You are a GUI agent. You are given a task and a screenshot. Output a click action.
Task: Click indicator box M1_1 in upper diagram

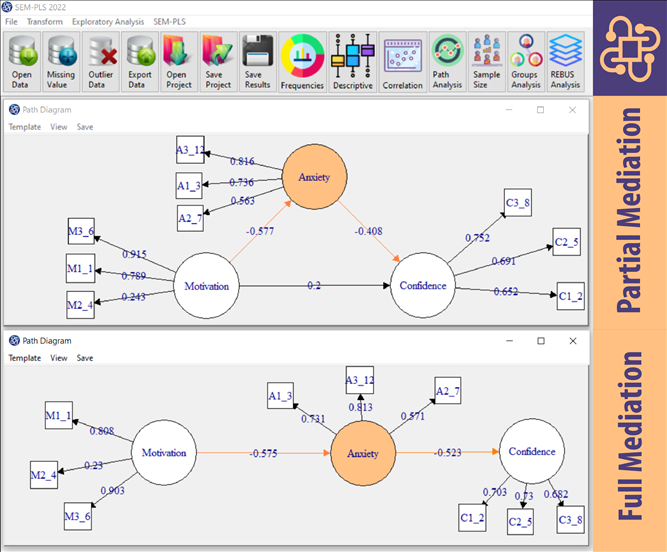click(80, 268)
